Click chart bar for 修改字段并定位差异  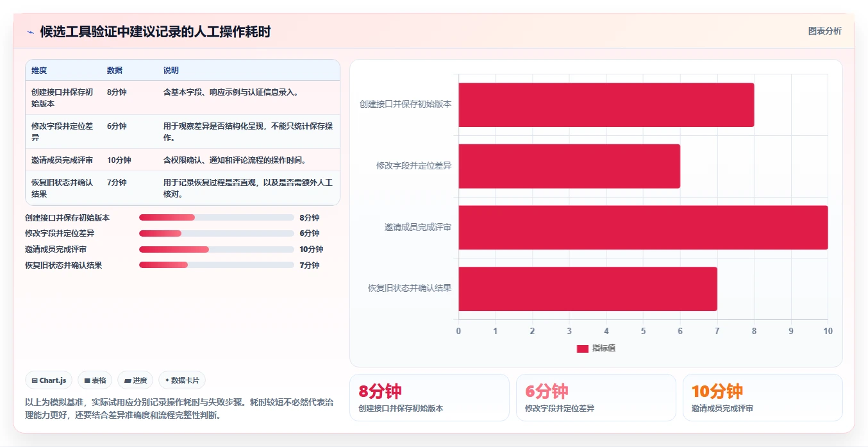tap(569, 166)
